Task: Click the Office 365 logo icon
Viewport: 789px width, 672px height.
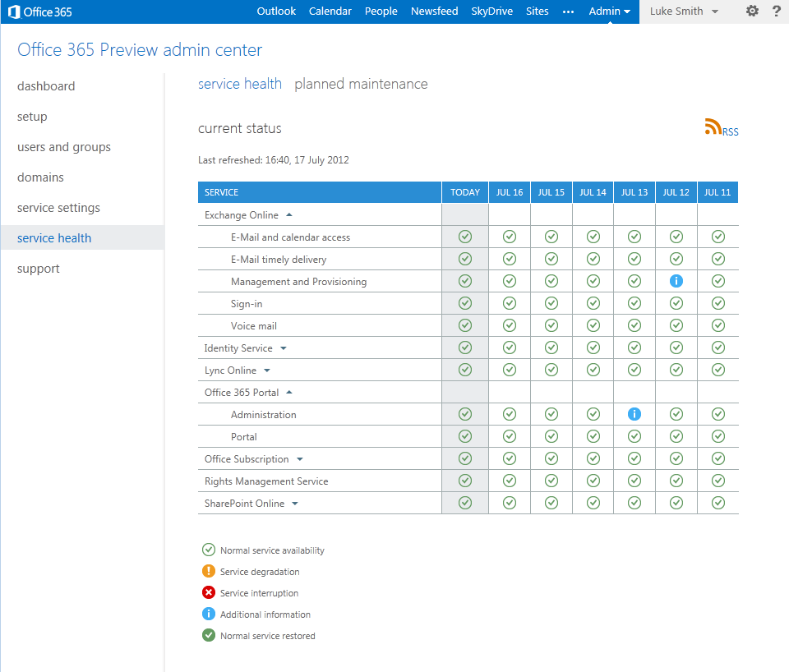Action: click(x=14, y=12)
